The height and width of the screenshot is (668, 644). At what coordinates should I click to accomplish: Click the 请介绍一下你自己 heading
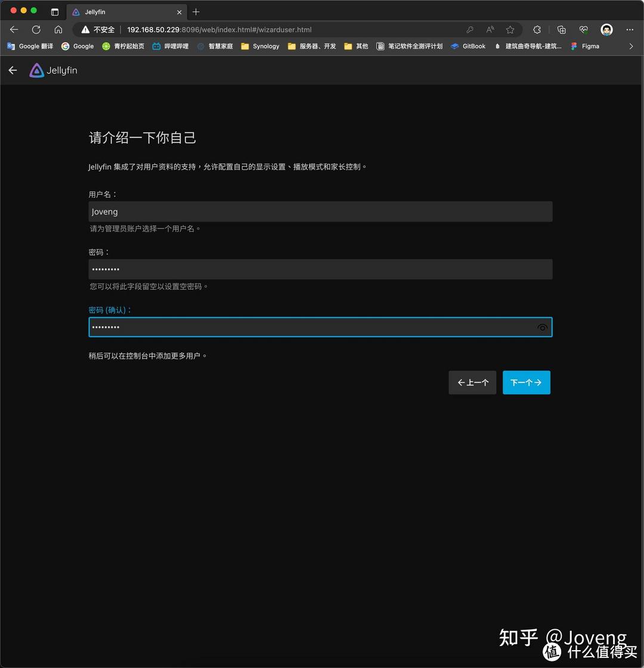(x=143, y=138)
